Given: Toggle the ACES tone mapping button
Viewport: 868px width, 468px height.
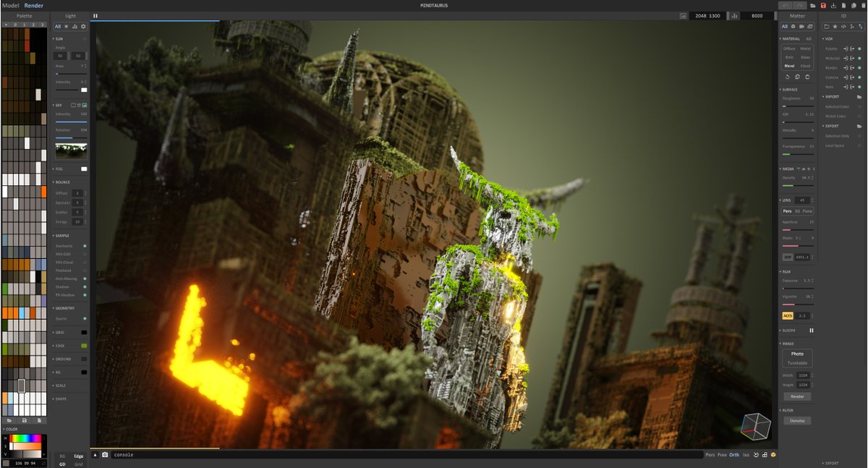Looking at the screenshot, I should (788, 315).
